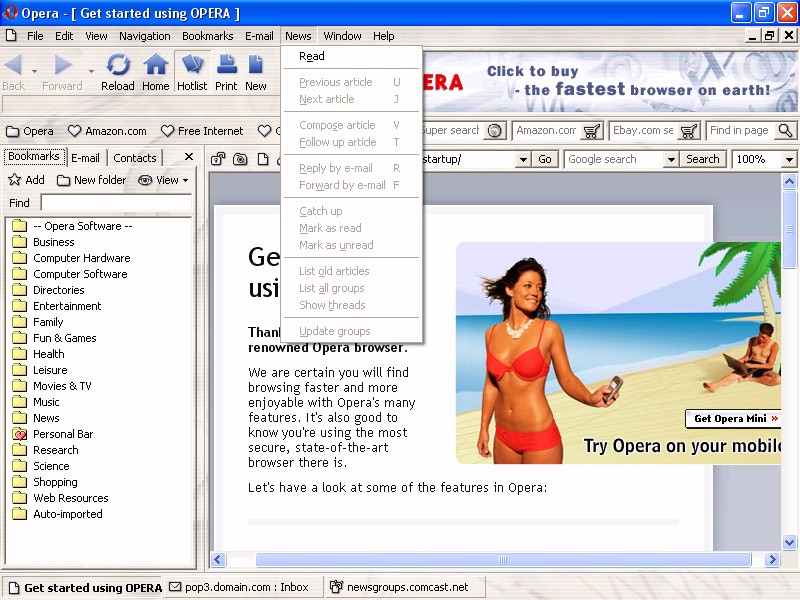This screenshot has height=600, width=800.
Task: Click the Amazon.com search cart icon
Action: click(592, 131)
